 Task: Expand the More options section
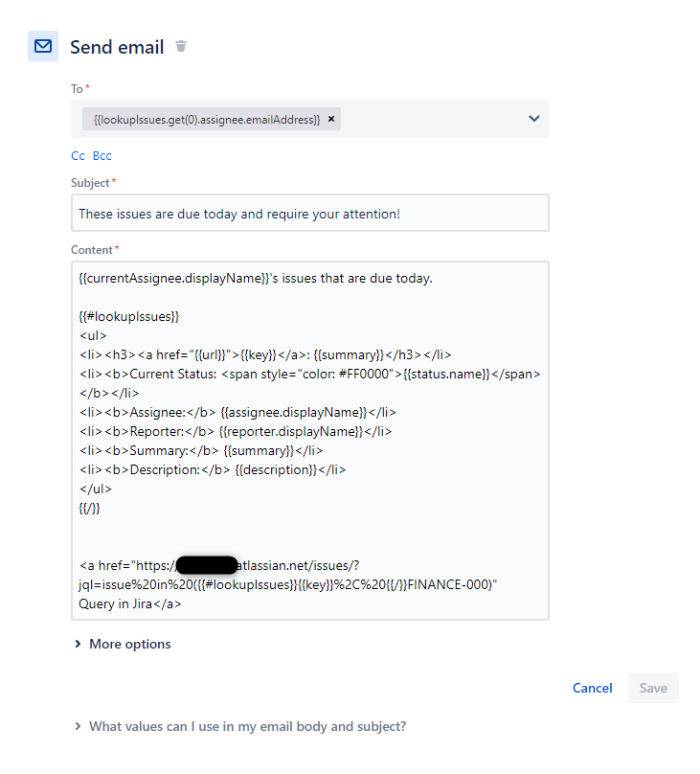(x=129, y=644)
